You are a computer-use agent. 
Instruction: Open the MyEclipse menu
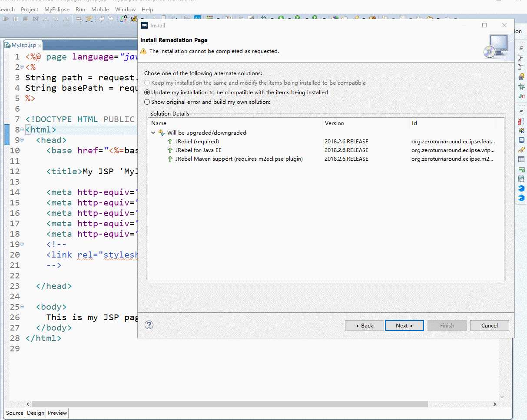pos(57,9)
